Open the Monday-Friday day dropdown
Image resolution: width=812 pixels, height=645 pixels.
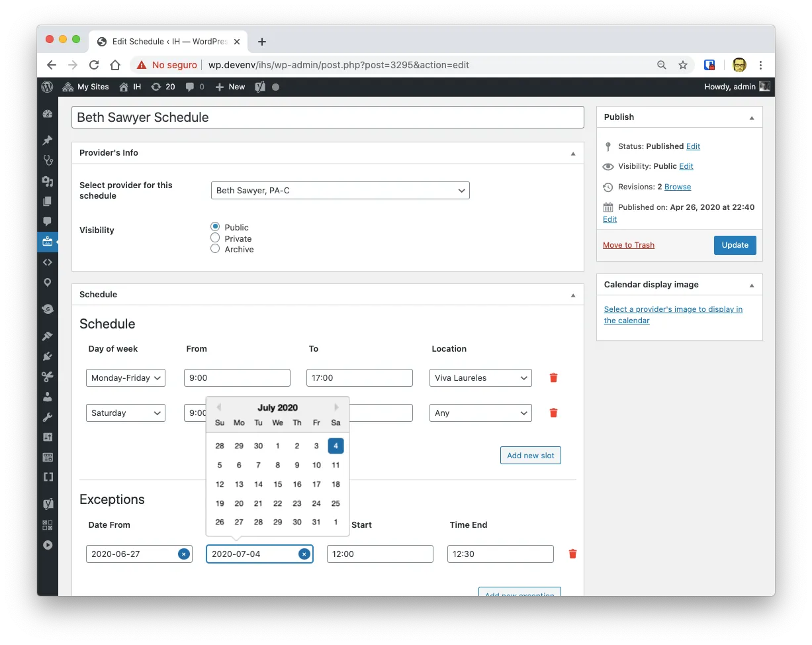126,378
